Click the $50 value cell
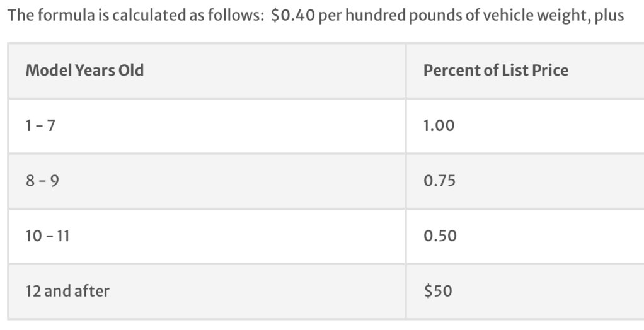The image size is (644, 330). point(438,291)
